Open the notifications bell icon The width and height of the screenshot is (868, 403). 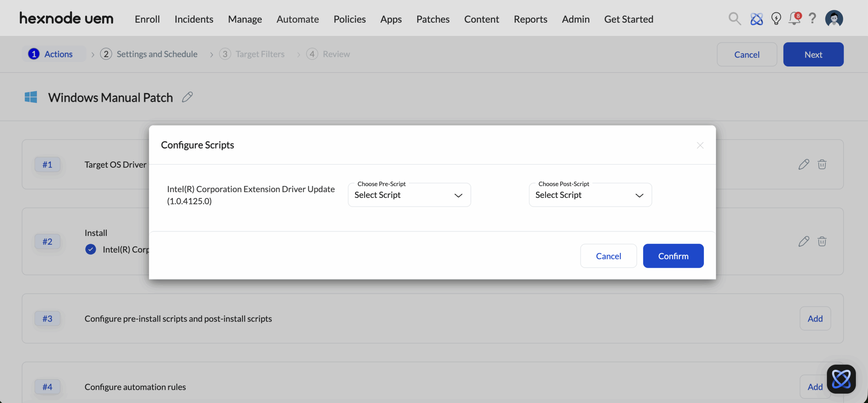[x=794, y=18]
